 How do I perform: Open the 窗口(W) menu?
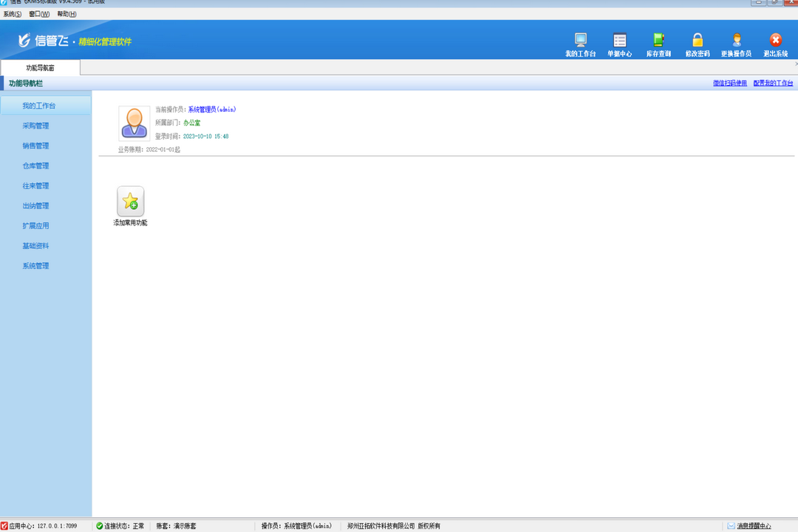39,14
